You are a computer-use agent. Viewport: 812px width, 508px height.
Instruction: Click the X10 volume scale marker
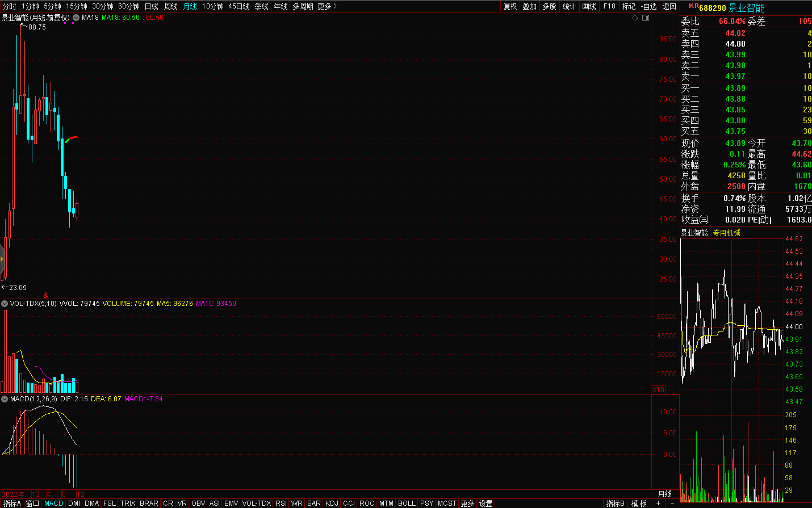(x=659, y=389)
